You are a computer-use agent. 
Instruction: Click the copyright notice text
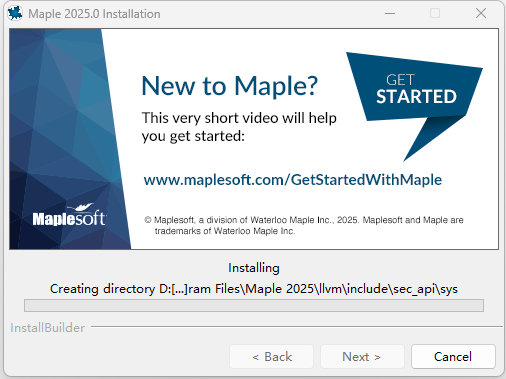pyautogui.click(x=304, y=225)
